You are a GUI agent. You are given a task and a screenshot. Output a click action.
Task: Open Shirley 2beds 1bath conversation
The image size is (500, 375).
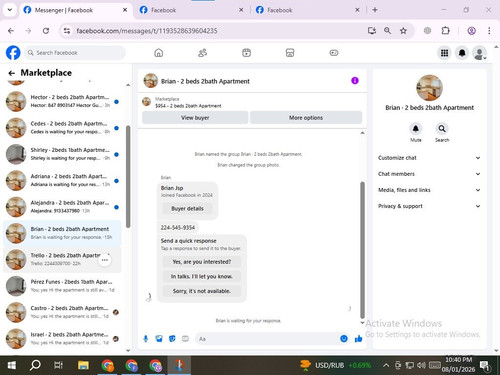[62, 154]
